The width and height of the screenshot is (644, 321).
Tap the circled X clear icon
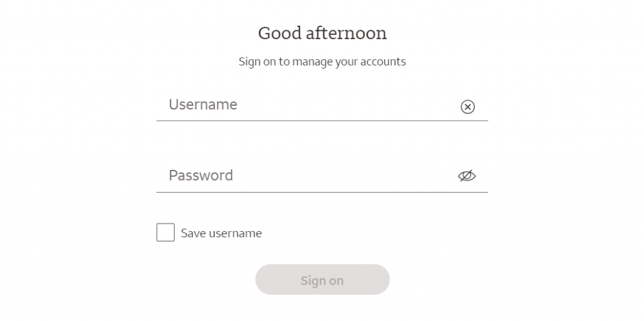pos(467,107)
